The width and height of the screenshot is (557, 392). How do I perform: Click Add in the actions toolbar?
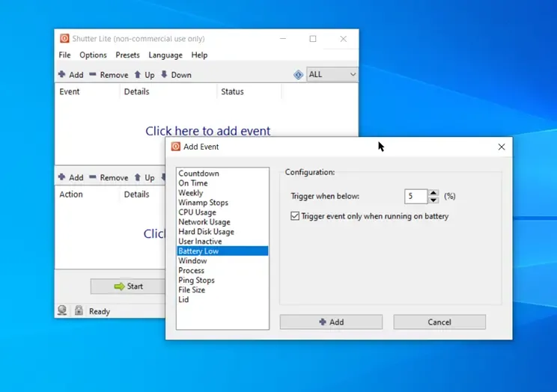pos(71,177)
